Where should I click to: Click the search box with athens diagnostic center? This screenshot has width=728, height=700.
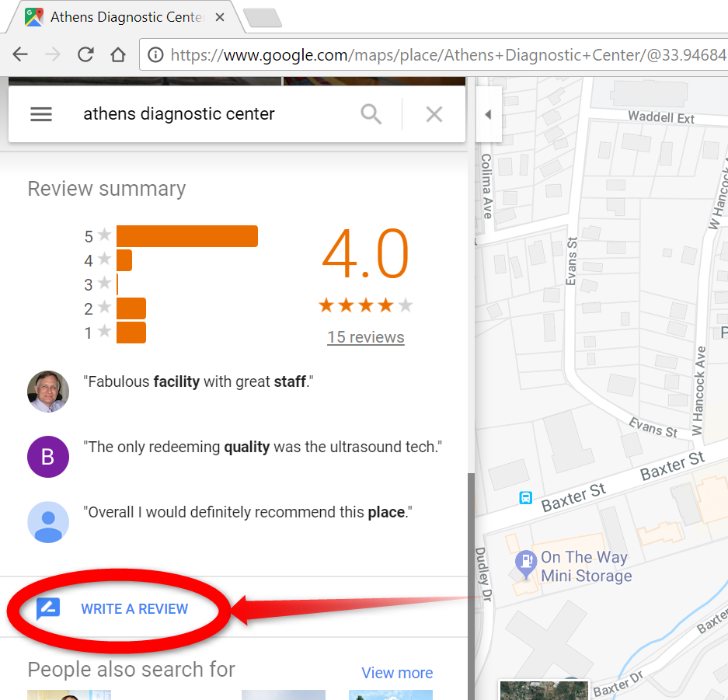coord(179,113)
